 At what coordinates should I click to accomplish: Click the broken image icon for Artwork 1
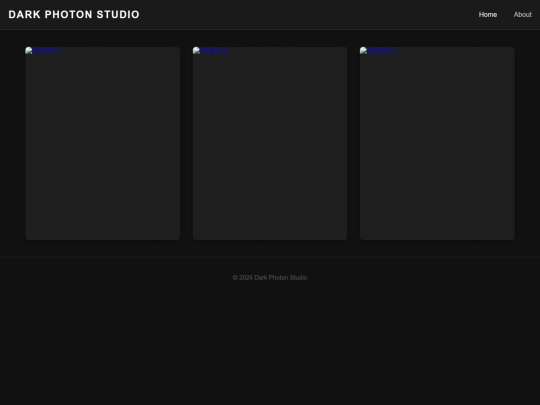click(29, 51)
